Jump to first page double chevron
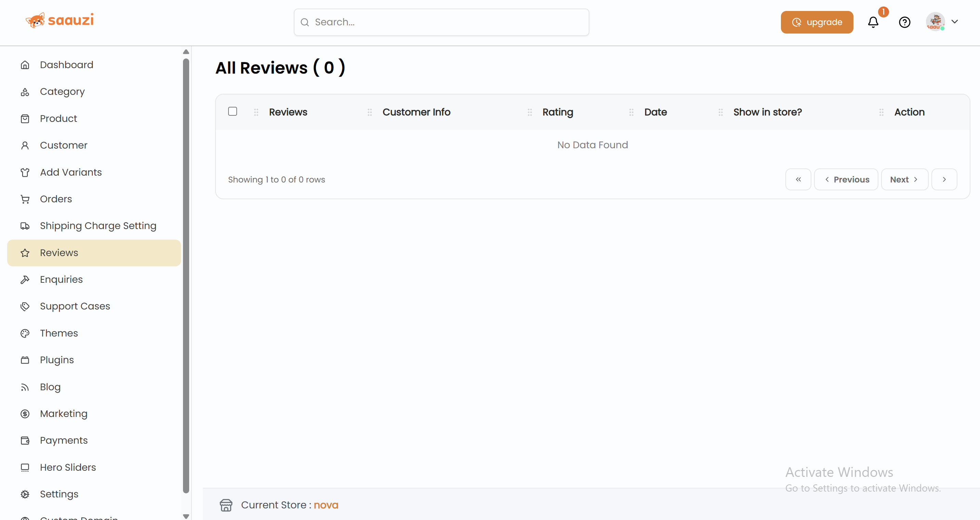The image size is (980, 520). [798, 179]
